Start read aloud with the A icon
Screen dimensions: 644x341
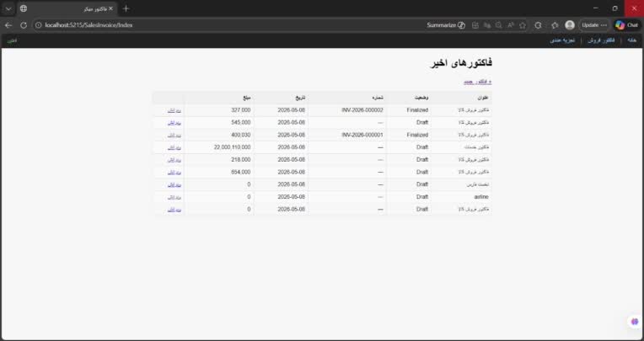(511, 25)
